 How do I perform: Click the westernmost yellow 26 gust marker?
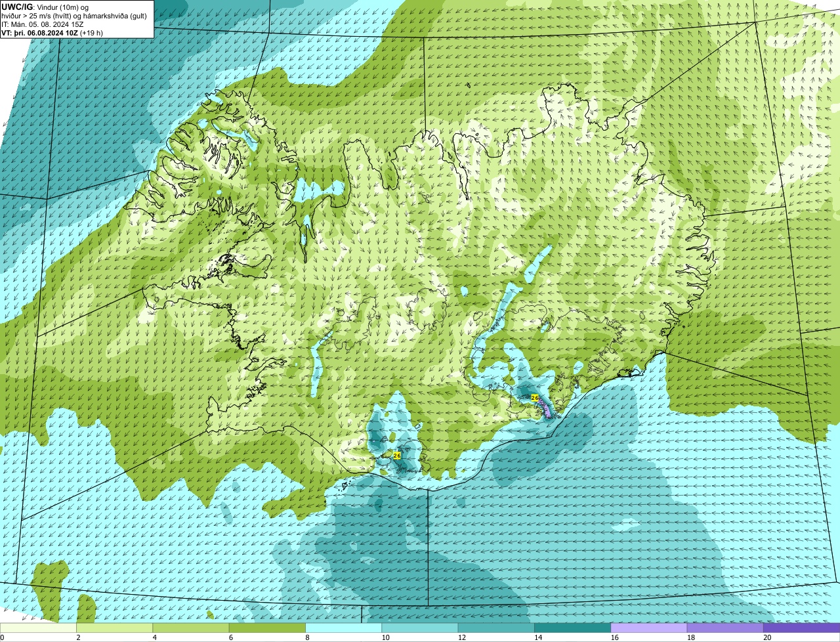(396, 455)
